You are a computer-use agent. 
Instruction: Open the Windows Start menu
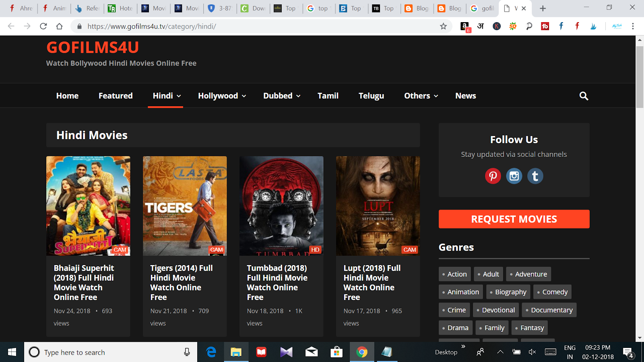[x=12, y=352]
